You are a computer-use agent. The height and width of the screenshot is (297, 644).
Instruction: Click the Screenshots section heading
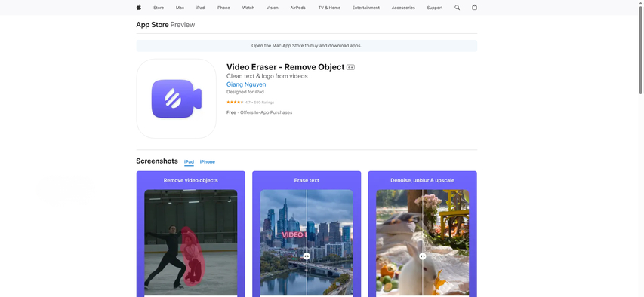(x=157, y=161)
